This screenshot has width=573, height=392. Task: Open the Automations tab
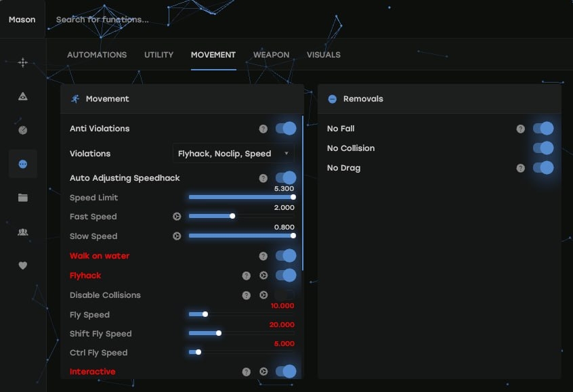[x=97, y=55]
